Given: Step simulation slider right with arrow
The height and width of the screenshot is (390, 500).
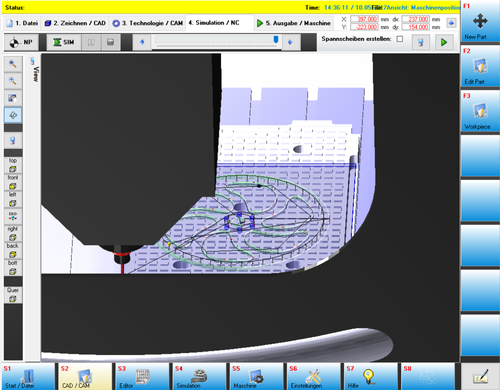Looking at the screenshot, I should click(x=290, y=42).
